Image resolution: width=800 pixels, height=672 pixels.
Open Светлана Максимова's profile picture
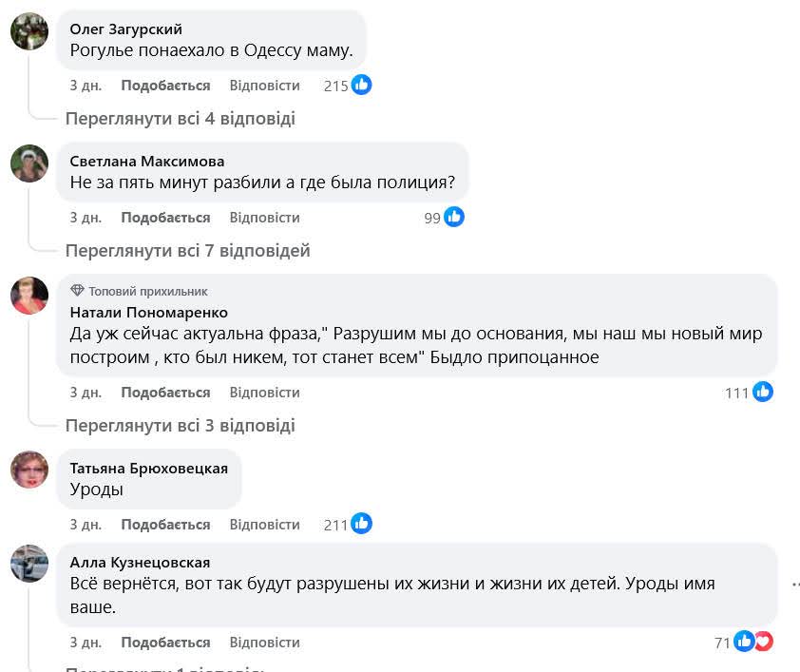(x=29, y=163)
